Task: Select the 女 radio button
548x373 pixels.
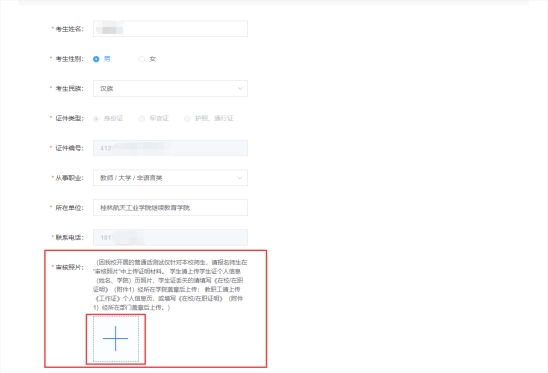Action: point(142,59)
